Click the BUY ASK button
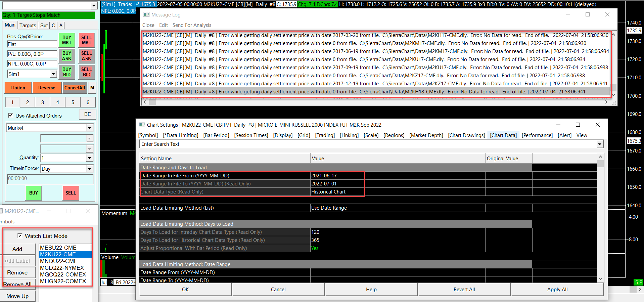This screenshot has height=302, width=644. pos(67,56)
